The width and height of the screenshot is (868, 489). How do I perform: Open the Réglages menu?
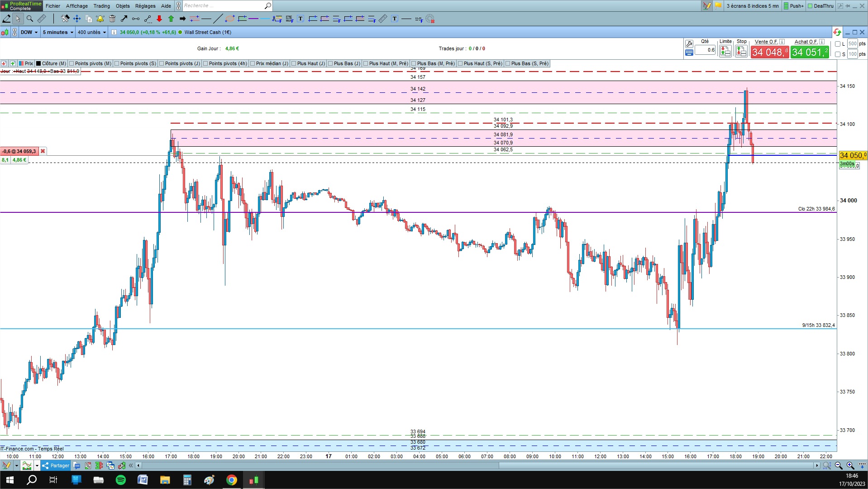click(145, 6)
